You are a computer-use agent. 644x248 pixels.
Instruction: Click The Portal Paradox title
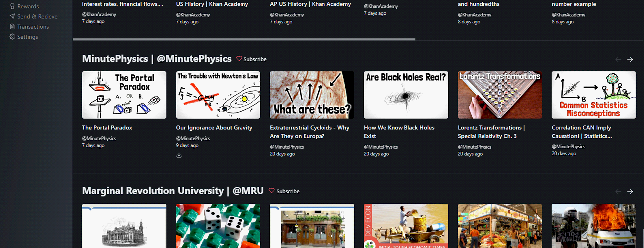tap(107, 128)
